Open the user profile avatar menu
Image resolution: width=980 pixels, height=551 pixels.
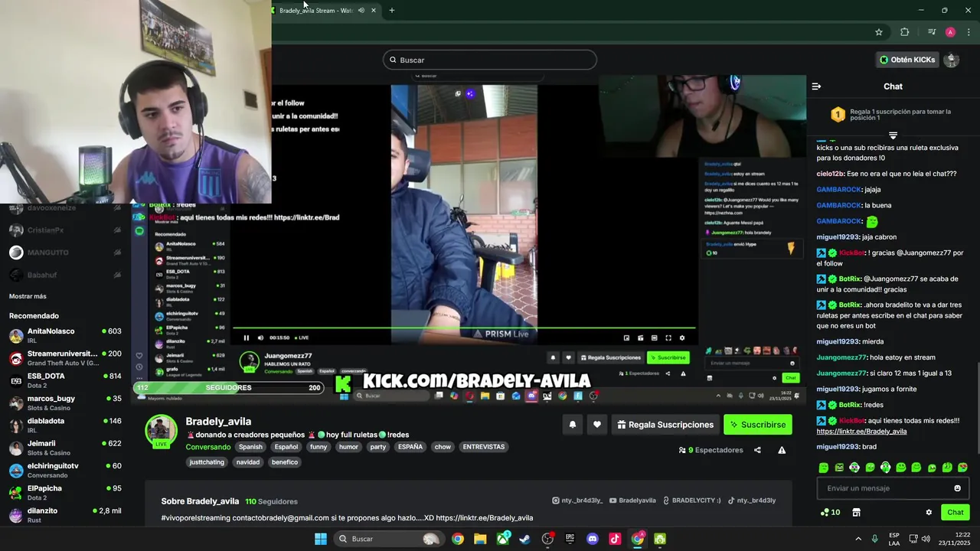coord(952,60)
